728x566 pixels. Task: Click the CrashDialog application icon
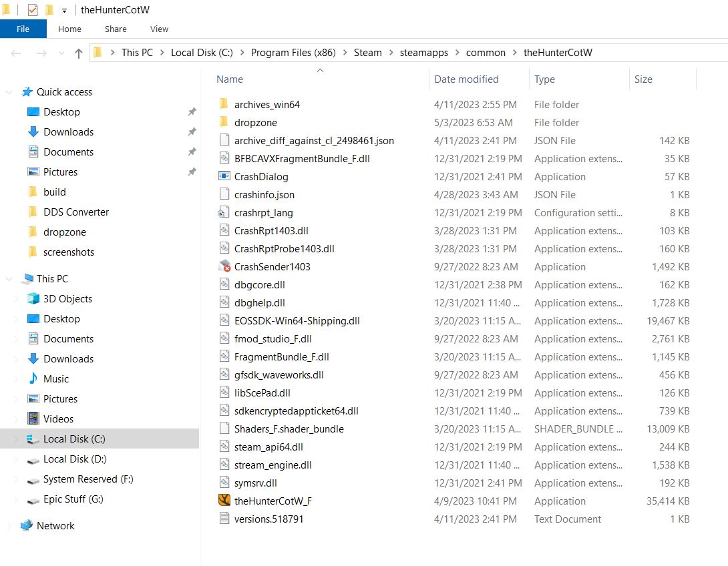pos(224,176)
